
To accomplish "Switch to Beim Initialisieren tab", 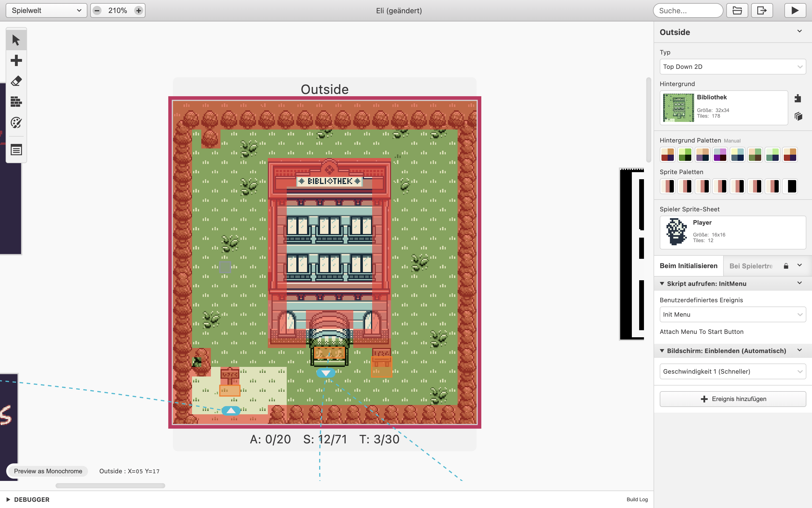I will click(689, 266).
